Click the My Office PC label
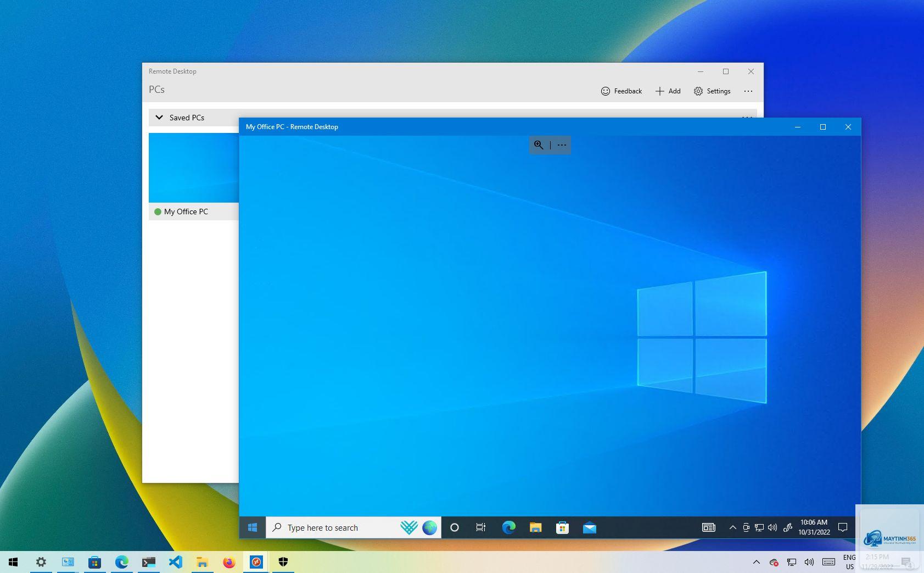 coord(186,212)
